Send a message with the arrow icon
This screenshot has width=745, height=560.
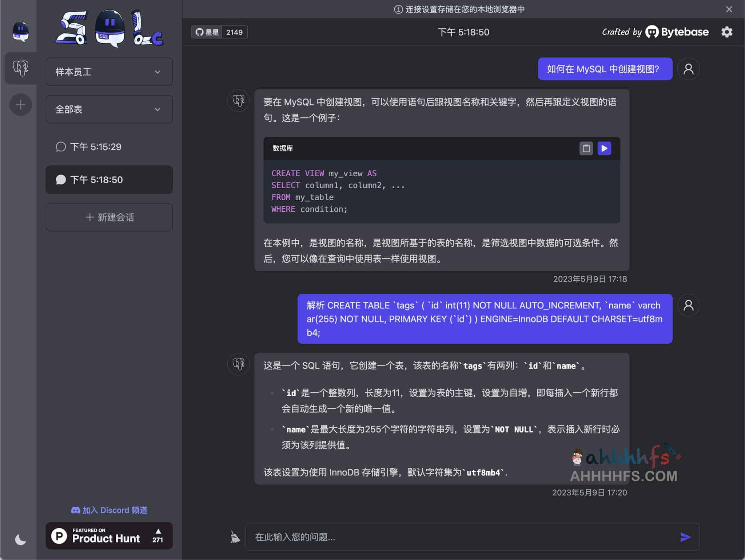click(x=686, y=537)
